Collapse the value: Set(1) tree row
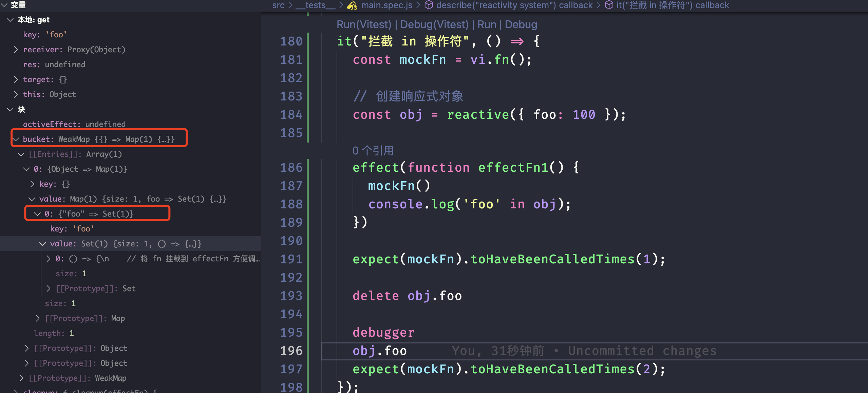 [43, 244]
